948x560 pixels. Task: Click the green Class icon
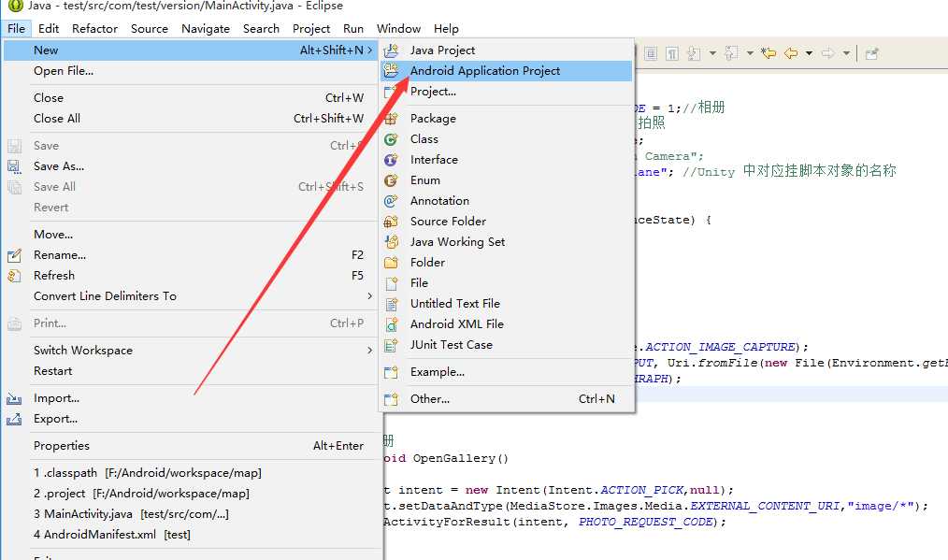391,139
